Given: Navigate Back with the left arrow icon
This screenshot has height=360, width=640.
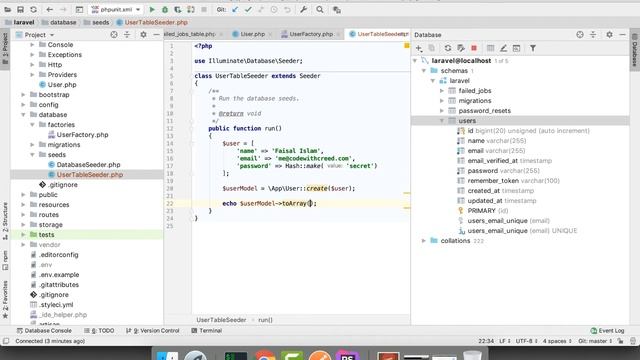Looking at the screenshot, I should pos(49,9).
